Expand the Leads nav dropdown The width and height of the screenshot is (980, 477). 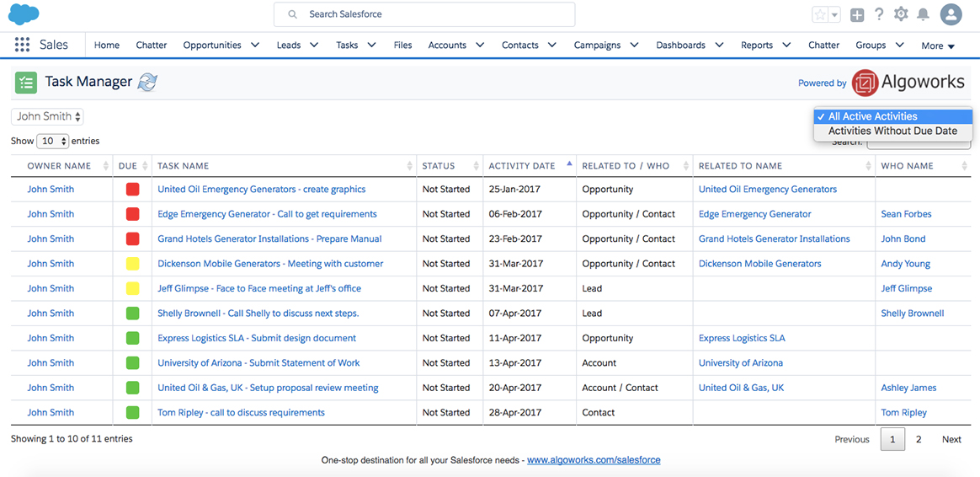pos(314,45)
